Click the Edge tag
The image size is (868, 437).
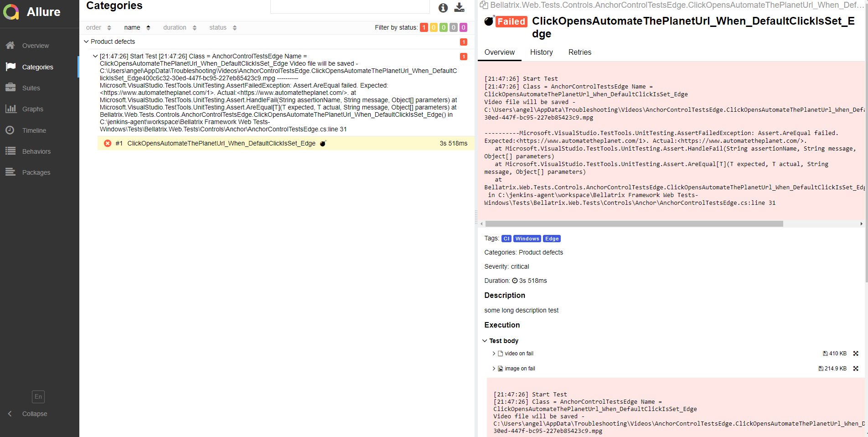point(552,239)
